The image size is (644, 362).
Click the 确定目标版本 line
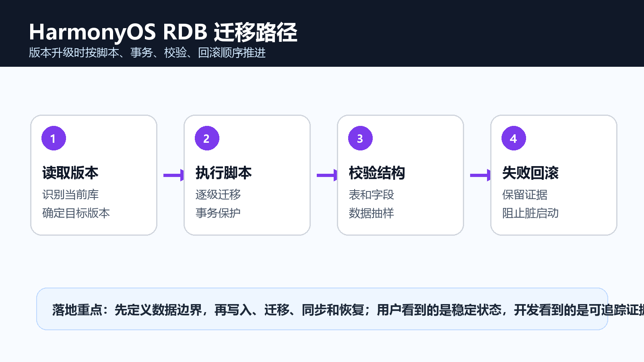coord(76,213)
